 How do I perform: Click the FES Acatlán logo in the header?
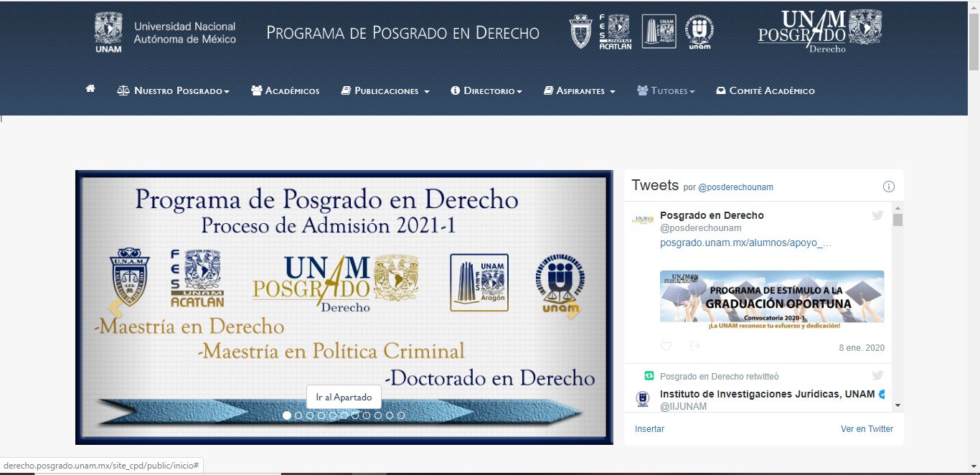click(x=616, y=32)
